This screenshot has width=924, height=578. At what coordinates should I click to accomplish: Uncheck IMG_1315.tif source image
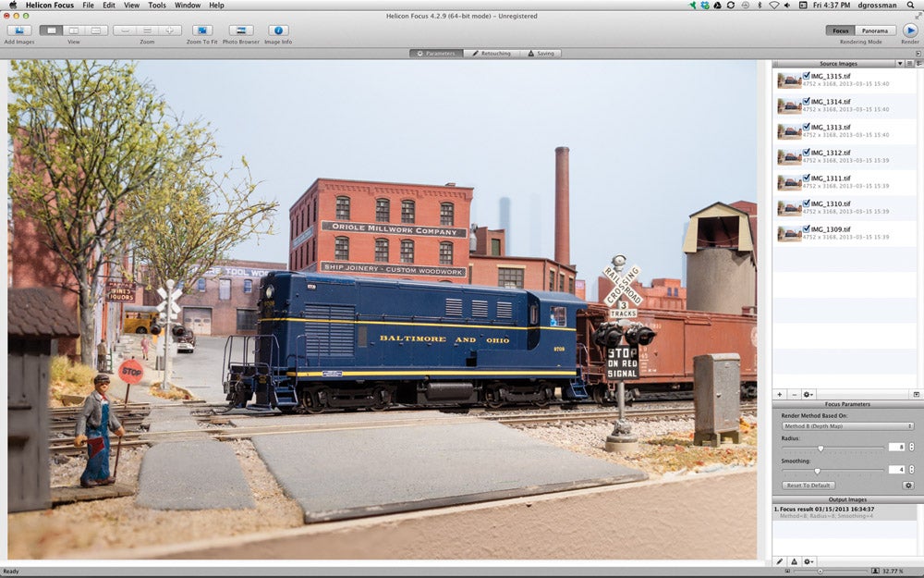(806, 76)
